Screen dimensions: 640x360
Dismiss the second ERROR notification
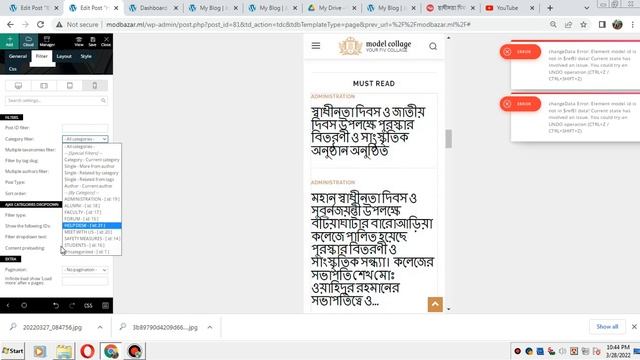tap(507, 104)
